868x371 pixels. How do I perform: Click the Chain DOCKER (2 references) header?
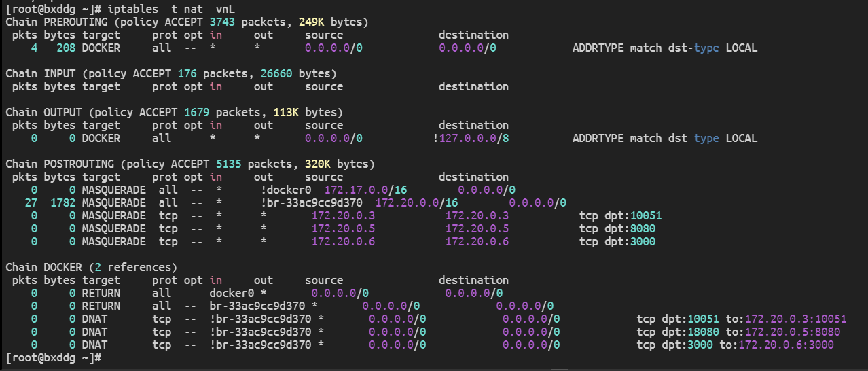(92, 267)
